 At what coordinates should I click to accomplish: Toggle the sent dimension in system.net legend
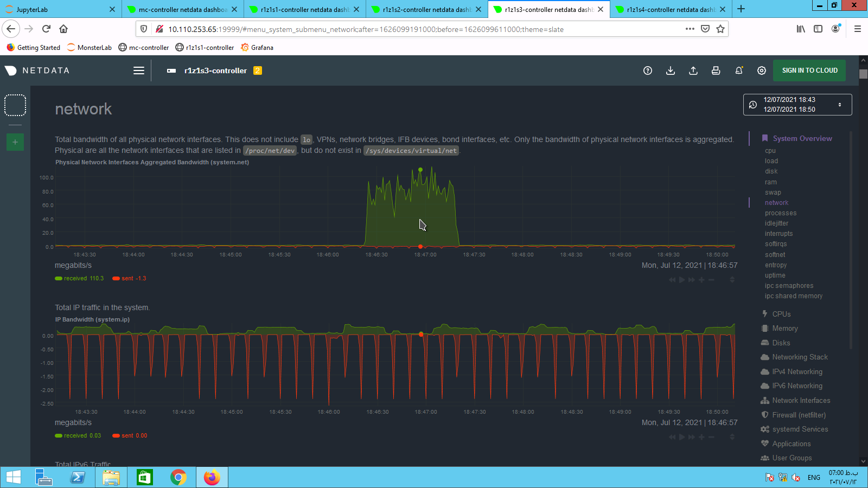click(127, 279)
